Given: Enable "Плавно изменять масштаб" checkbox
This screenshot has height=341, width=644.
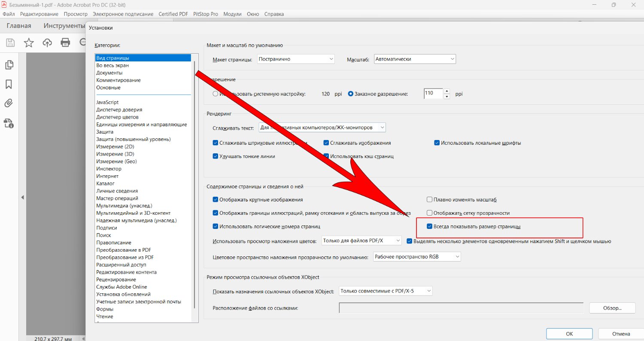Looking at the screenshot, I should tap(429, 200).
